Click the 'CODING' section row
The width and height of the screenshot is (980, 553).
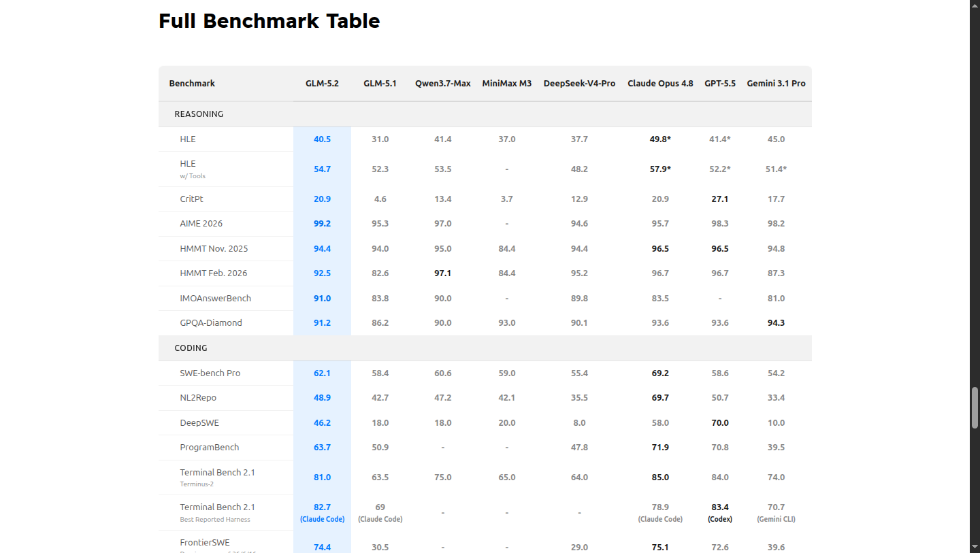pos(485,348)
